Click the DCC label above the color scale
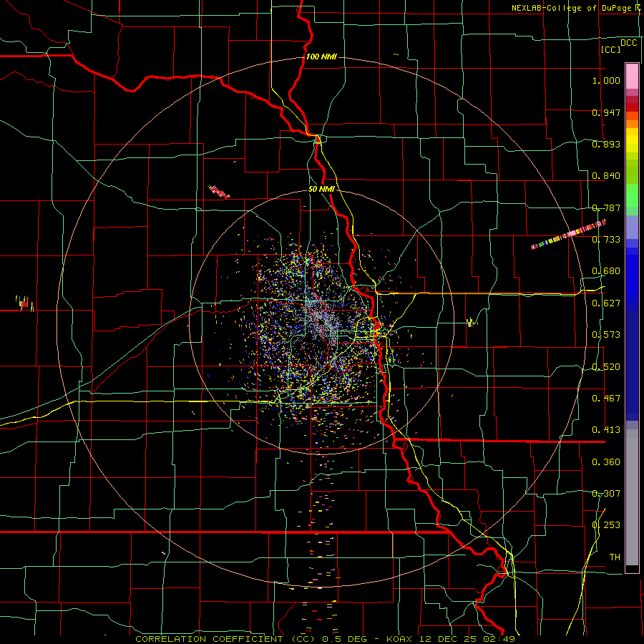Screen dimensions: 644x644 (x=628, y=43)
